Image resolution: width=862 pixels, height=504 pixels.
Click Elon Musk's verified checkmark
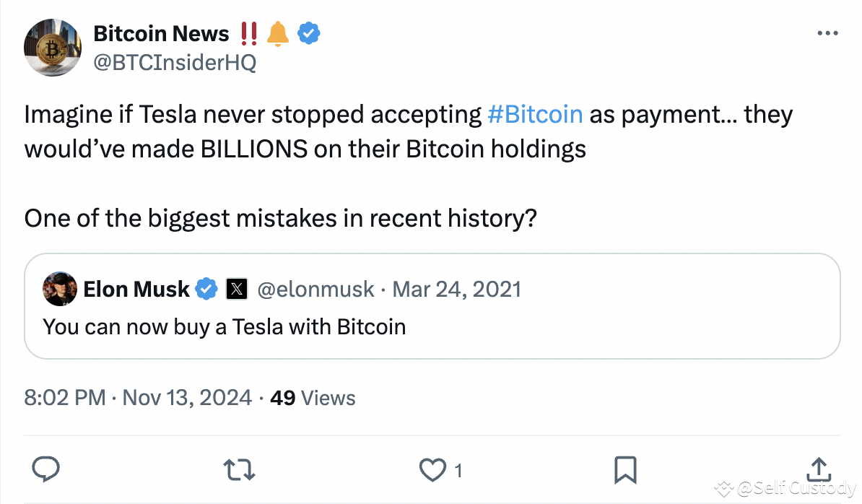(x=206, y=289)
